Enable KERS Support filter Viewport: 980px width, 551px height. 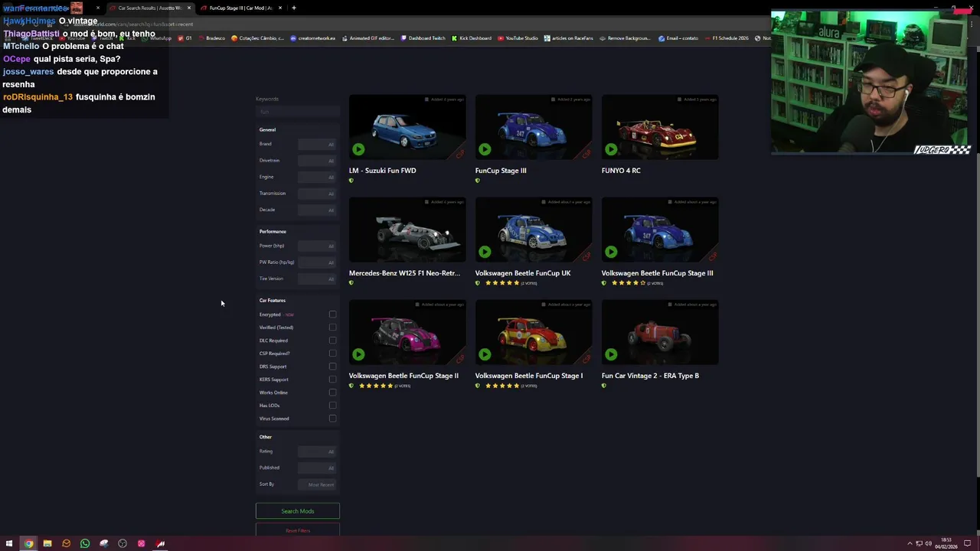[332, 380]
